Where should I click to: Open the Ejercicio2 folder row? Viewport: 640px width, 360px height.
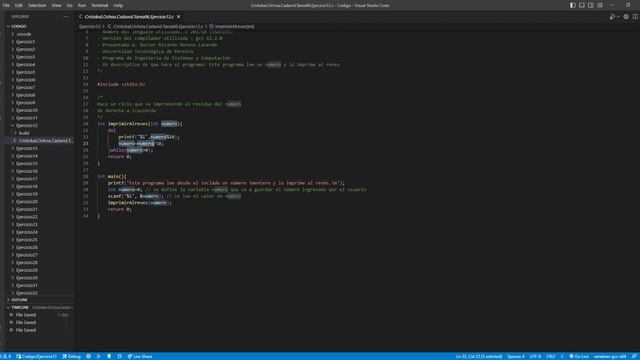click(40, 49)
